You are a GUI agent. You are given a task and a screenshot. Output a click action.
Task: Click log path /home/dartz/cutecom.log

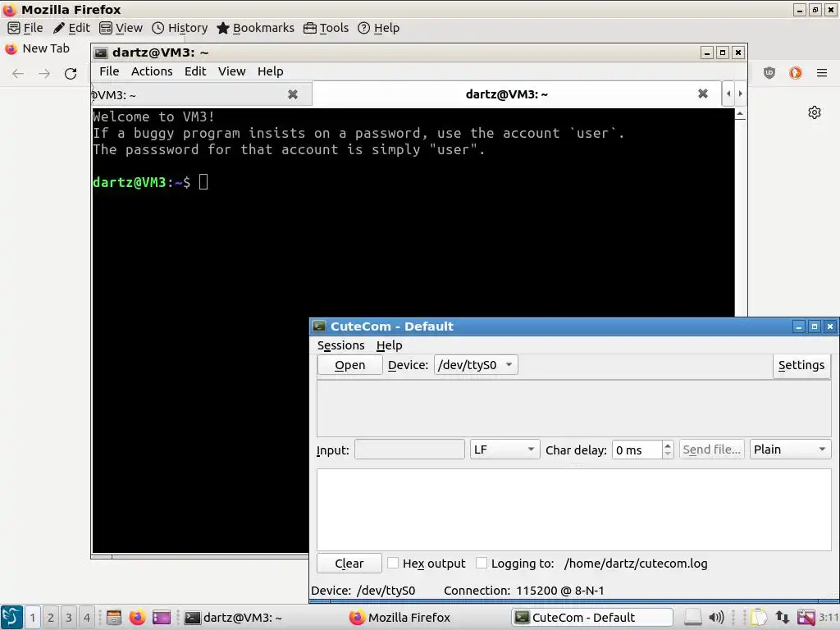636,564
